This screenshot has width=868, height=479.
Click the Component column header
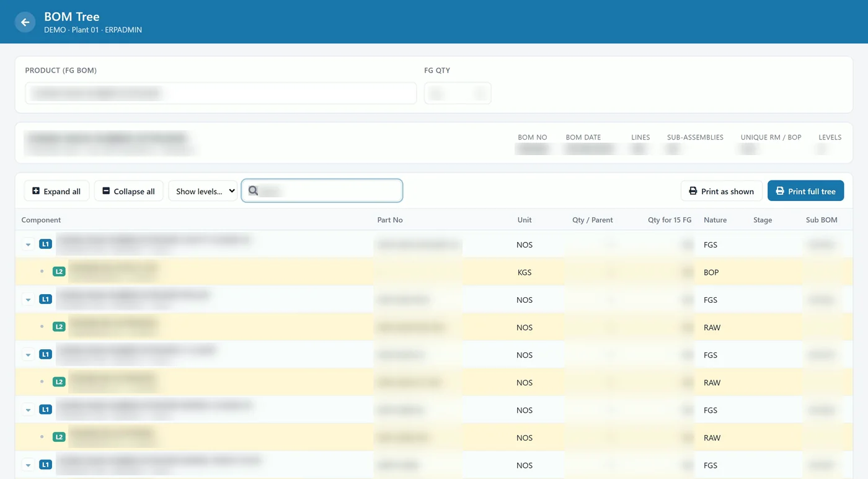pos(41,220)
